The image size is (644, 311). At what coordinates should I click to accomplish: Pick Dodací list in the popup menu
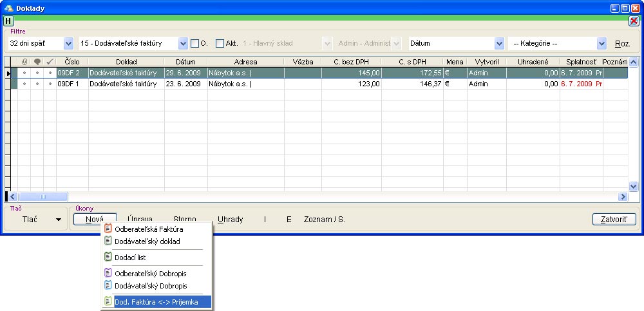130,258
